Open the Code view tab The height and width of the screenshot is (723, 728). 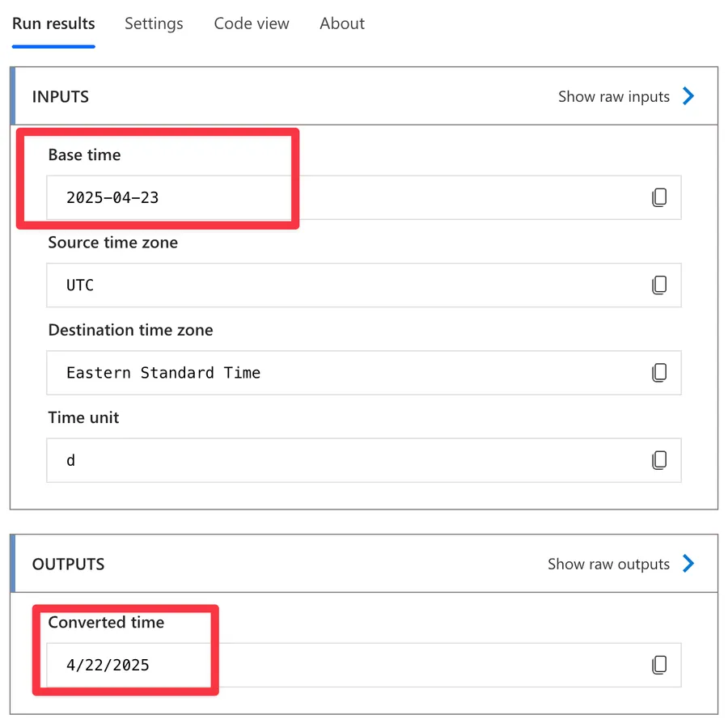[x=251, y=23]
